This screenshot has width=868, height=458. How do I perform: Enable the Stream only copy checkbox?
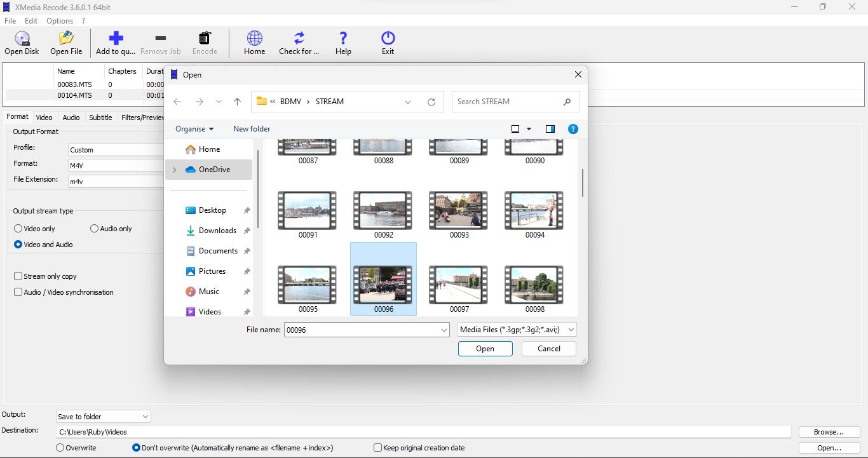point(18,276)
